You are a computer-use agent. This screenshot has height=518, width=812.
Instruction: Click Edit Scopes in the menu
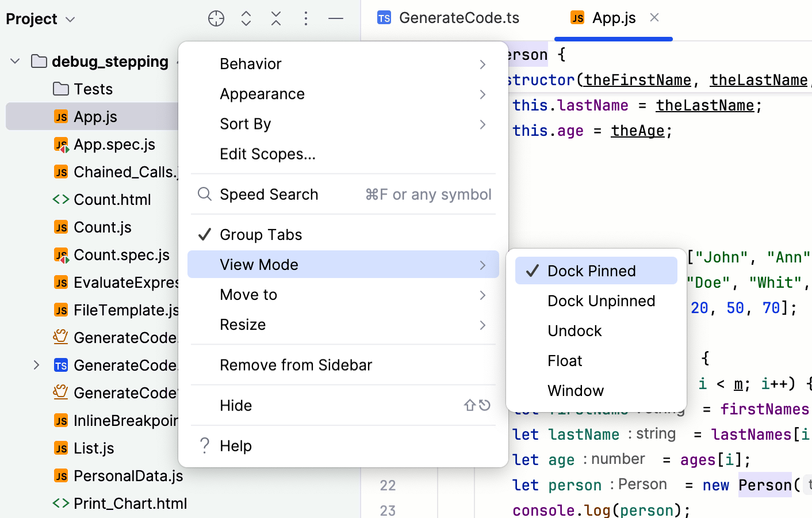pyautogui.click(x=266, y=154)
